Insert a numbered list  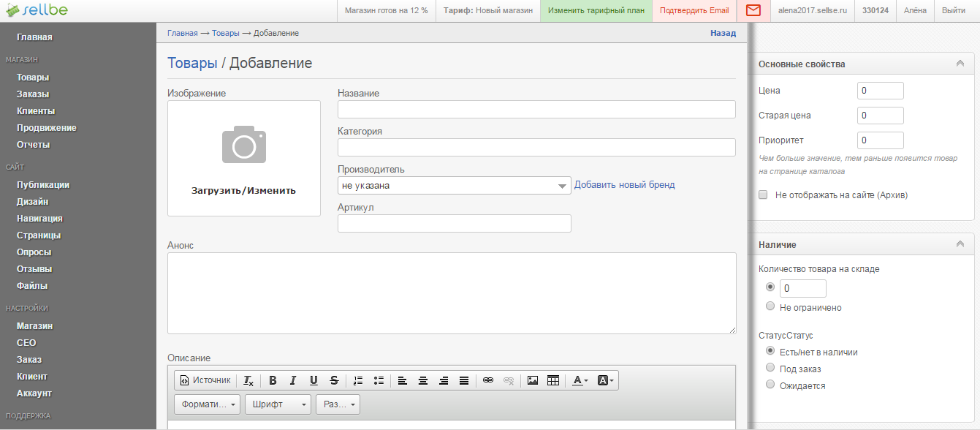(x=358, y=380)
